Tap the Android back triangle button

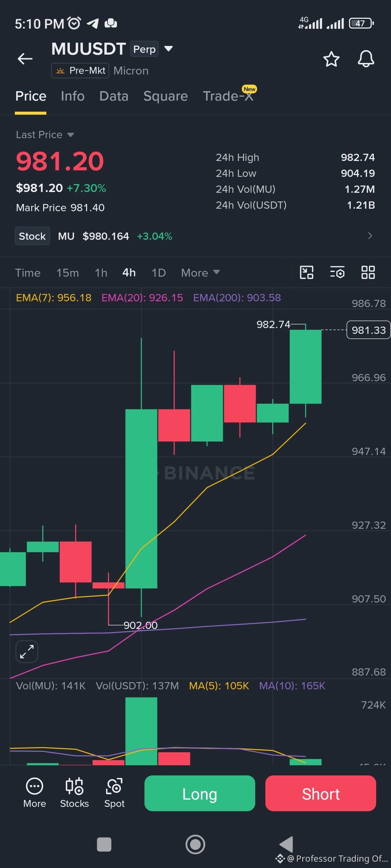coord(286,844)
